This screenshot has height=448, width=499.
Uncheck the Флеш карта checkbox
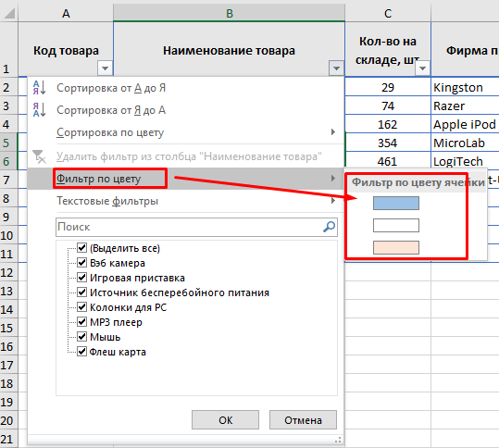(82, 352)
